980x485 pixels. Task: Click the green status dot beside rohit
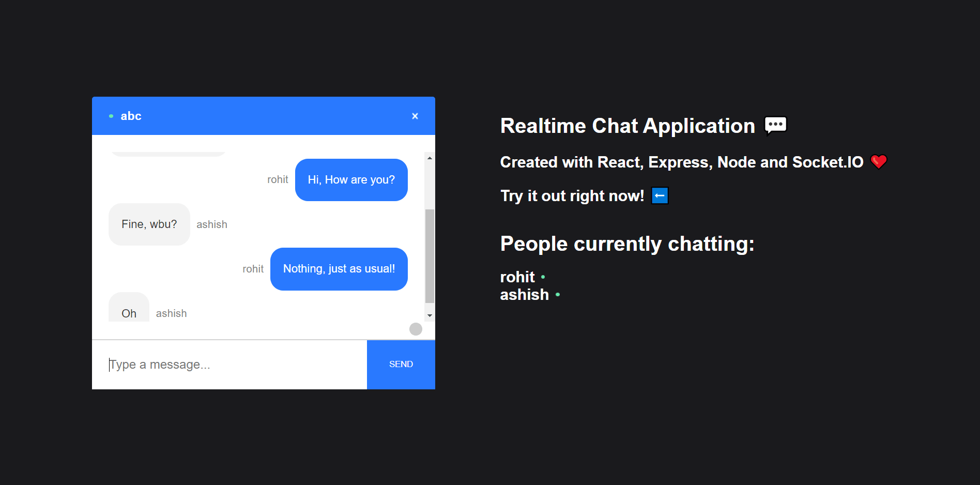543,277
